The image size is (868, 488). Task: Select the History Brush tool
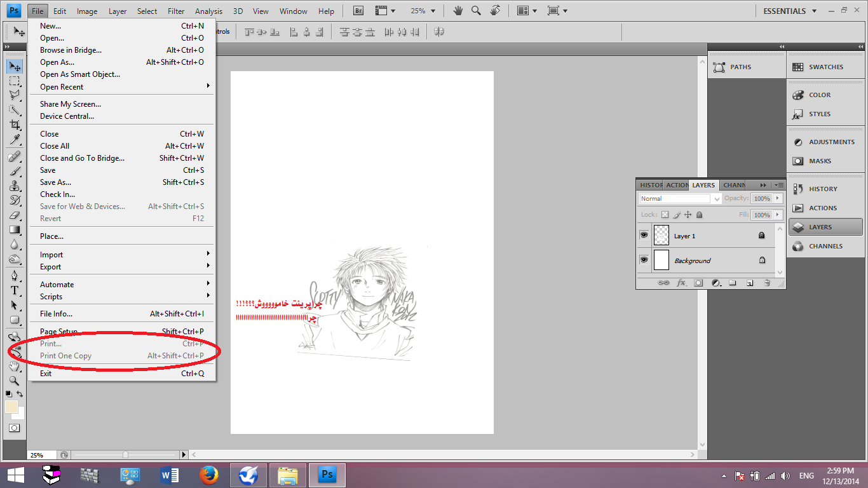[x=14, y=200]
